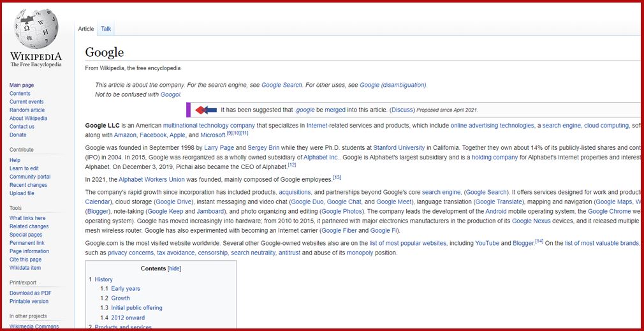
Task: Click the Alphabet Inc. link
Action: 321,157
